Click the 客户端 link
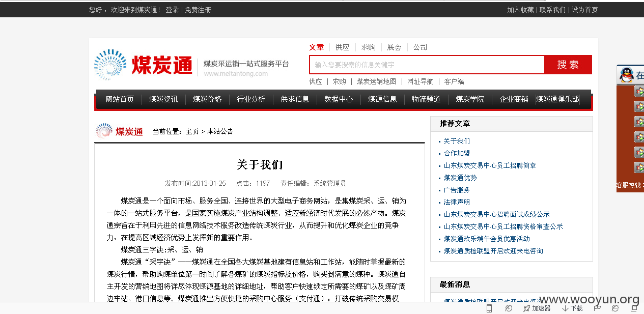The height and width of the screenshot is (314, 644). tap(454, 81)
